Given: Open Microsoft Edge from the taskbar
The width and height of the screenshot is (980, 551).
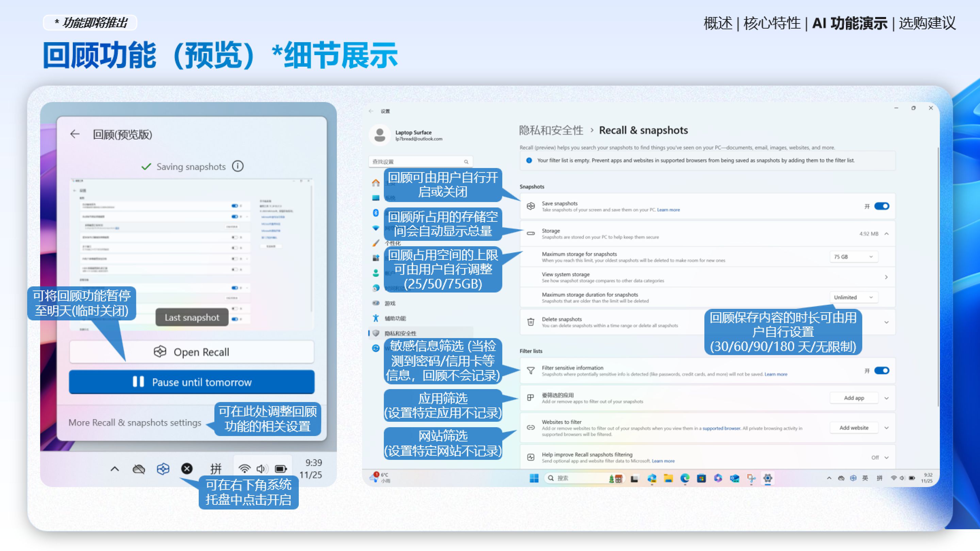Looking at the screenshot, I should click(x=685, y=478).
